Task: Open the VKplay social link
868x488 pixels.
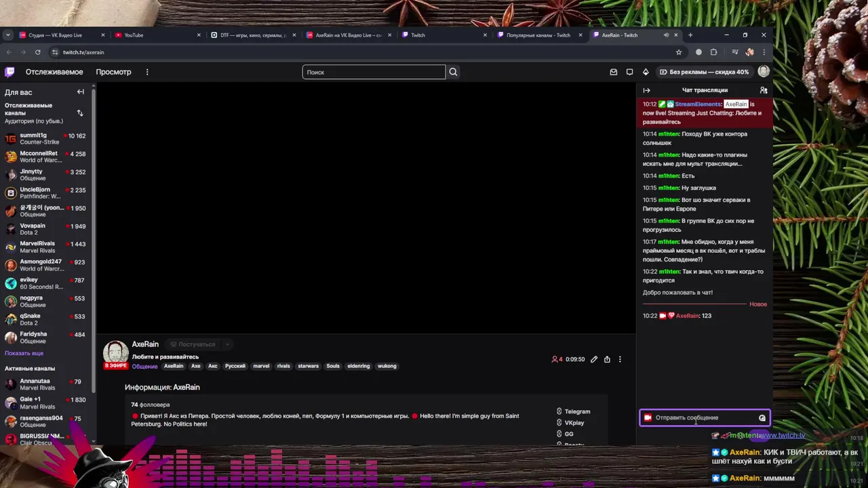Action: click(x=570, y=423)
